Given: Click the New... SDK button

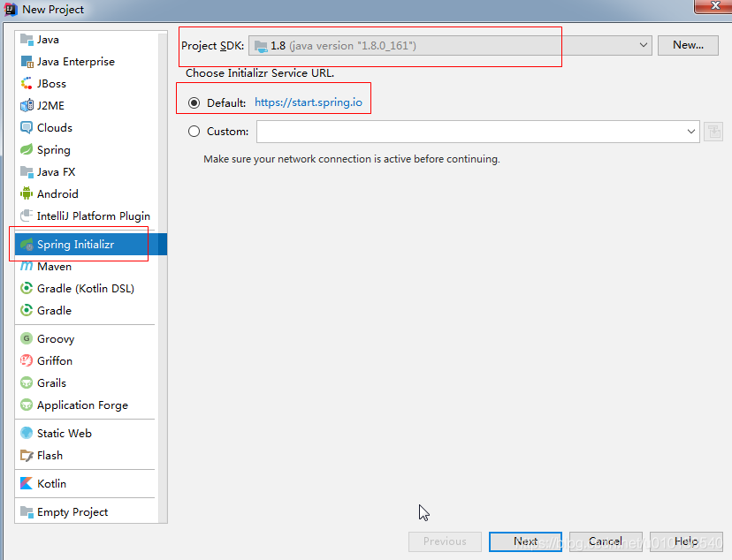Looking at the screenshot, I should pyautogui.click(x=688, y=45).
